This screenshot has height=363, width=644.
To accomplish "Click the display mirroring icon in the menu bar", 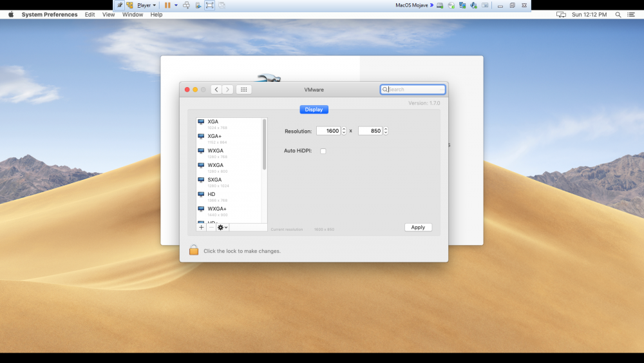I will pos(561,14).
